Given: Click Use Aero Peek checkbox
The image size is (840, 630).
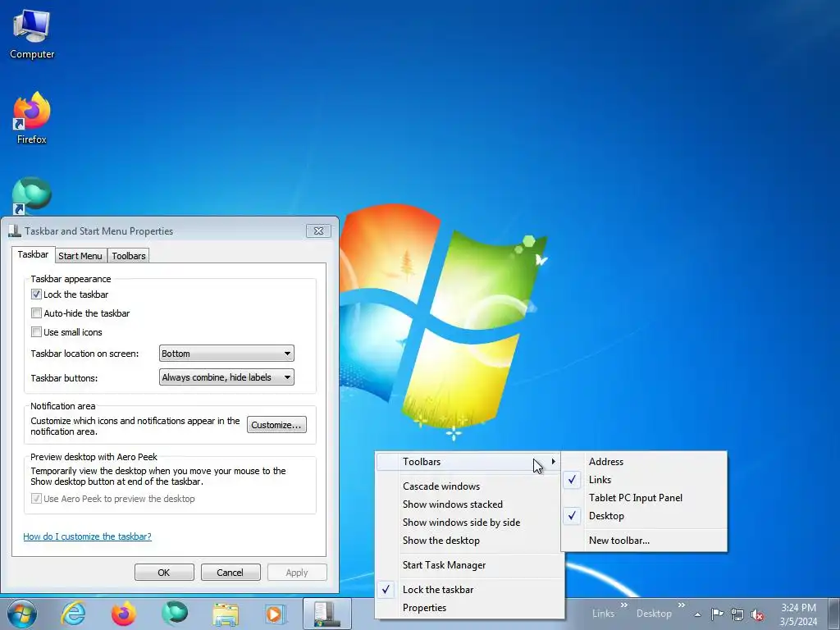Looking at the screenshot, I should click(36, 498).
